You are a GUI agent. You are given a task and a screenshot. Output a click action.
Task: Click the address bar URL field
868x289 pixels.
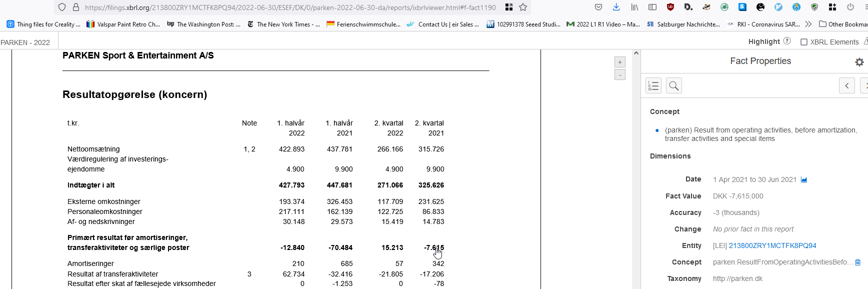click(x=290, y=7)
